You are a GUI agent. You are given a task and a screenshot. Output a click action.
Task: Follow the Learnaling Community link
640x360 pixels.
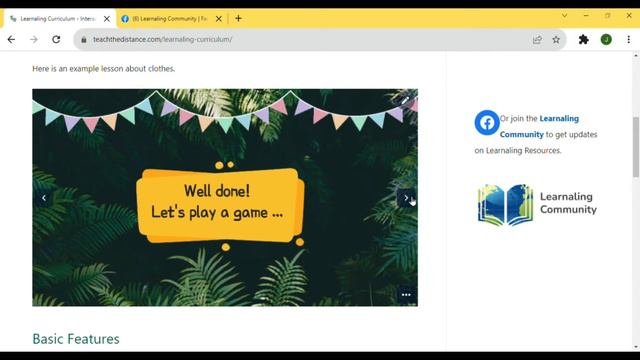click(x=539, y=126)
